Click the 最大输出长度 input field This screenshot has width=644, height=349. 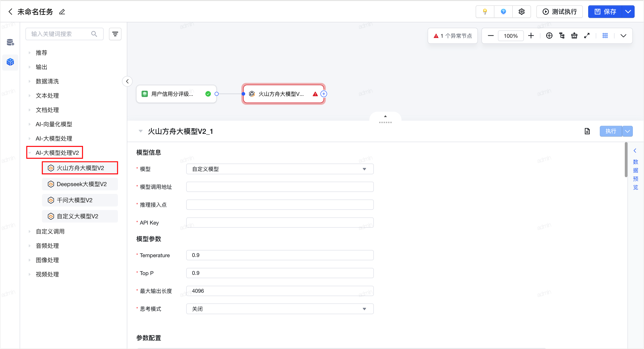(x=280, y=291)
